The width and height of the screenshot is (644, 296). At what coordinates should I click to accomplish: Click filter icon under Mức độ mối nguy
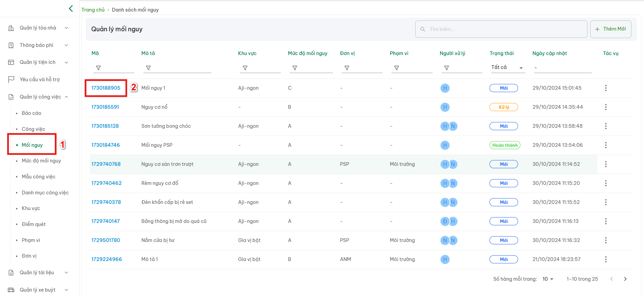(x=295, y=68)
